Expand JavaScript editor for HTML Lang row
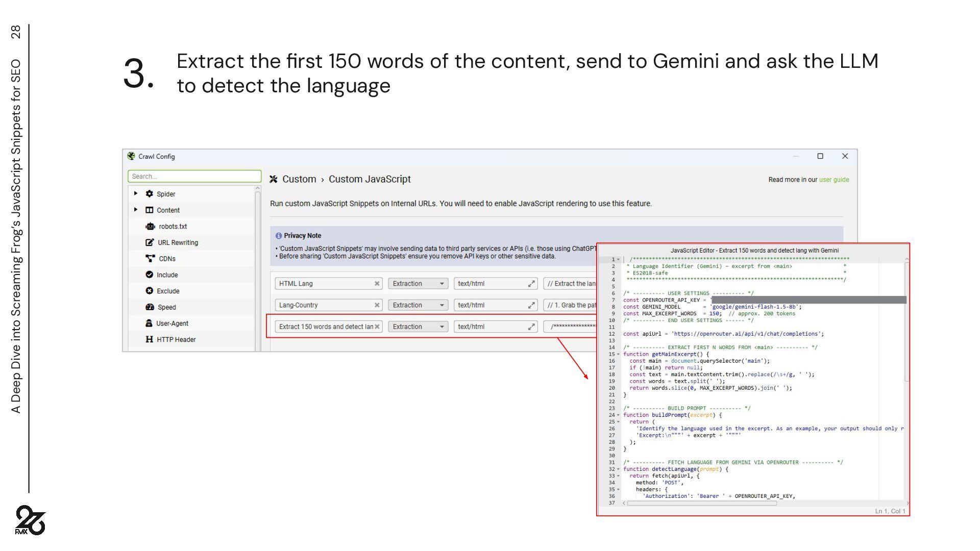Image resolution: width=980 pixels, height=551 pixels. pos(531,284)
